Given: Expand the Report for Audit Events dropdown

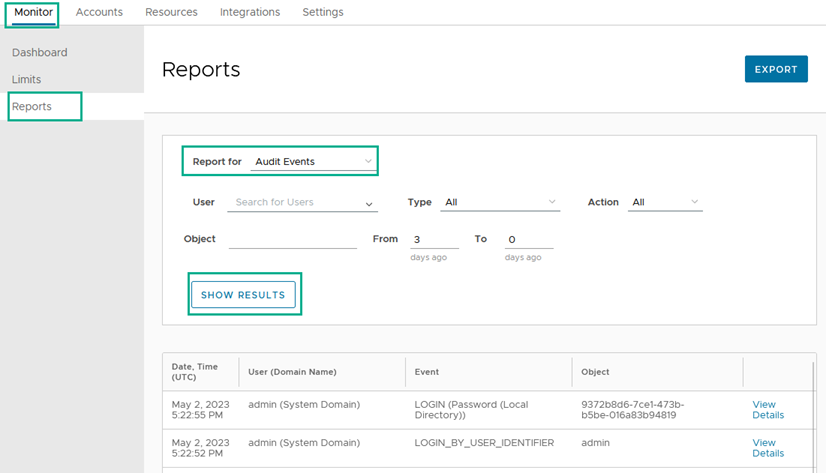Looking at the screenshot, I should [x=313, y=162].
